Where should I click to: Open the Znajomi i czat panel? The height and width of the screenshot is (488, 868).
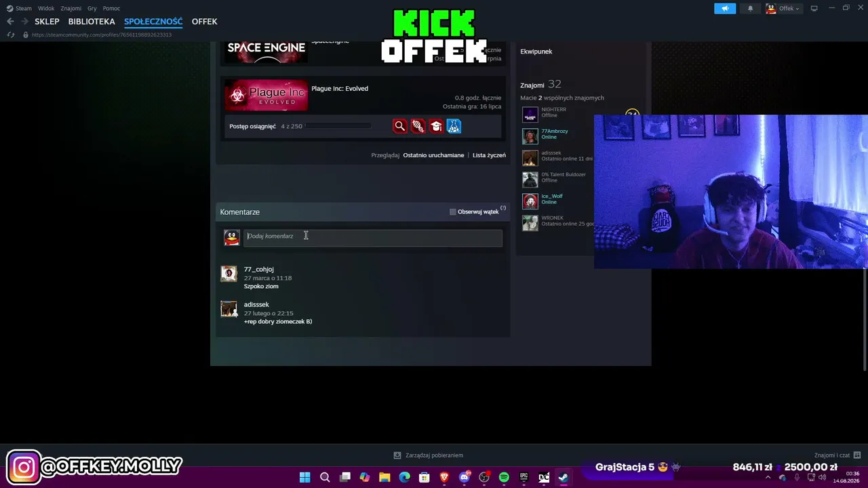pos(837,455)
